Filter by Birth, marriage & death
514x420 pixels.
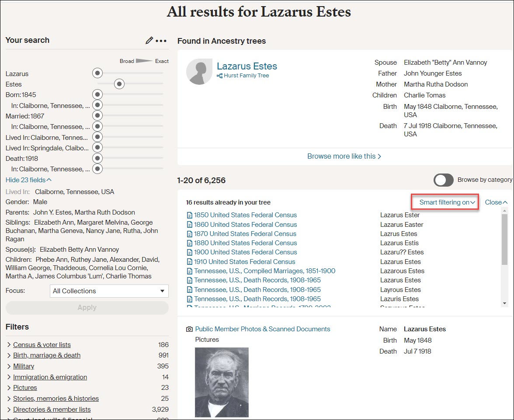coord(47,355)
